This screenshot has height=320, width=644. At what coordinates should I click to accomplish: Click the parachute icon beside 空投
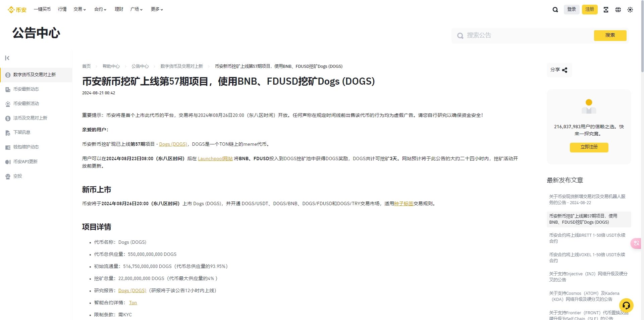pos(8,176)
